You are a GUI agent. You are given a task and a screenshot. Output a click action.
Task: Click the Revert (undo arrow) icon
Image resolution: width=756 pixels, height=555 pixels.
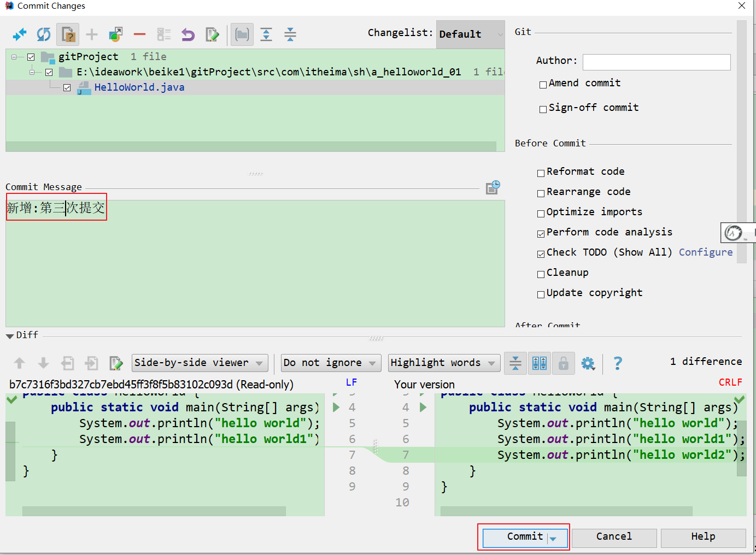pos(188,35)
